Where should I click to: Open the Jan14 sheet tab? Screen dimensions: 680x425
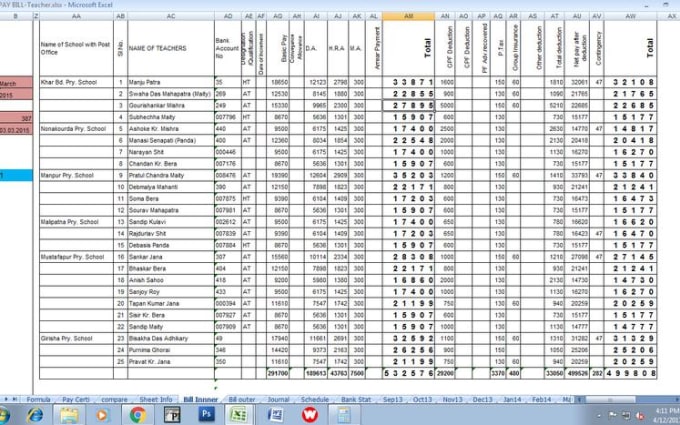(512, 399)
